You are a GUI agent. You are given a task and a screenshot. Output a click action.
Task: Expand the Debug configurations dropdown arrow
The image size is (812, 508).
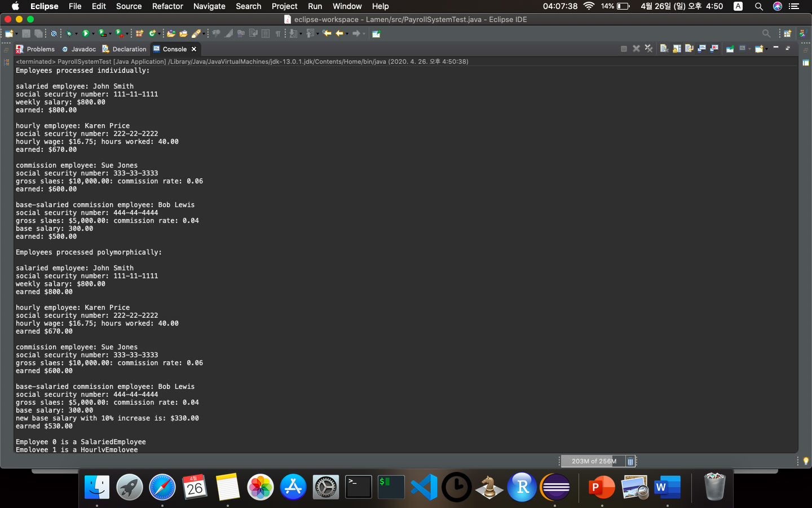pos(76,34)
